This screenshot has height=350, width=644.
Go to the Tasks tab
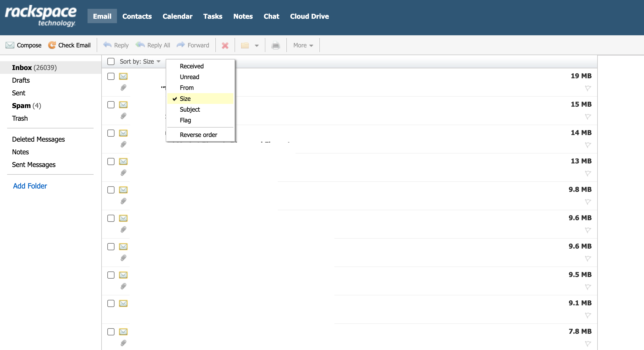(x=213, y=16)
